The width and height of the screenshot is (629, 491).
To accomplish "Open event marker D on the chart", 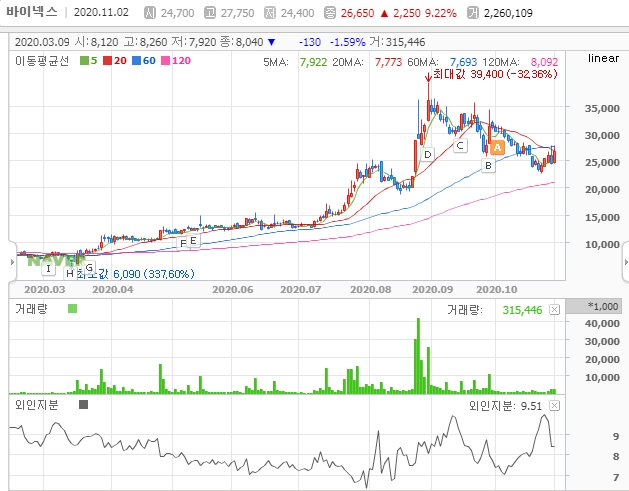I will pos(428,154).
